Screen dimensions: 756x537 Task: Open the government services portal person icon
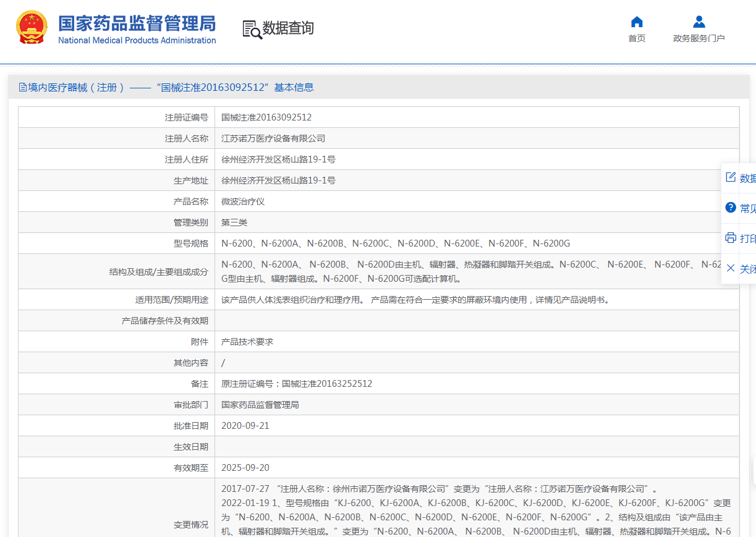click(x=699, y=22)
